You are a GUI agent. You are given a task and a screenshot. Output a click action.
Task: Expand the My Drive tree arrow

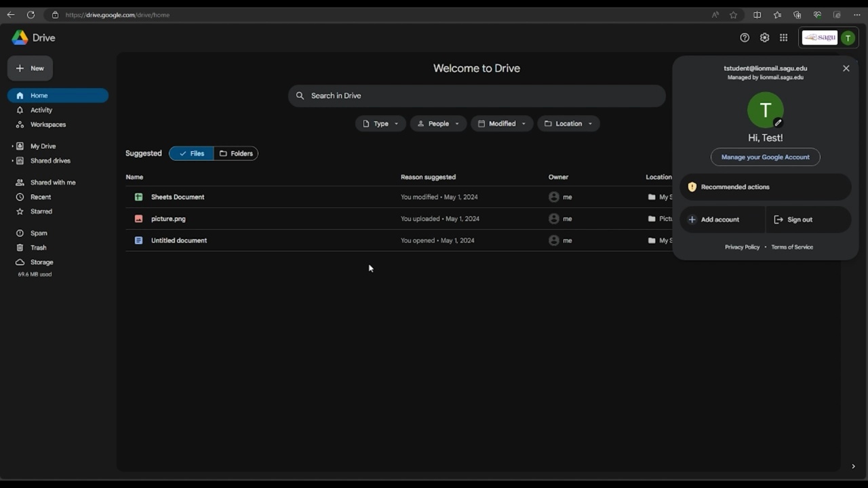click(12, 146)
